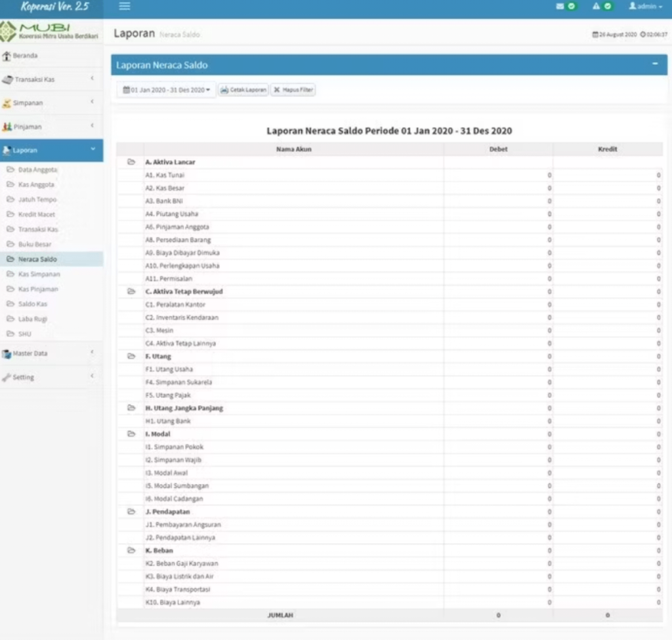
Task: Open the admin user menu
Action: click(644, 6)
